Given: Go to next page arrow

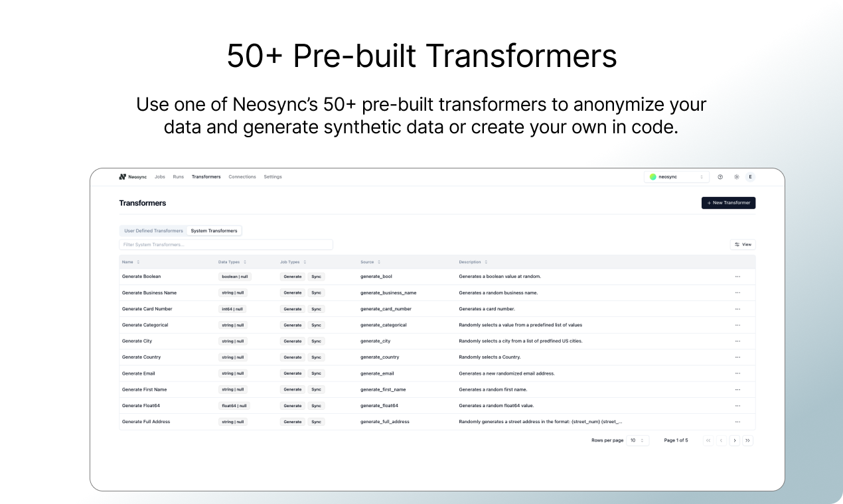Looking at the screenshot, I should tap(735, 440).
